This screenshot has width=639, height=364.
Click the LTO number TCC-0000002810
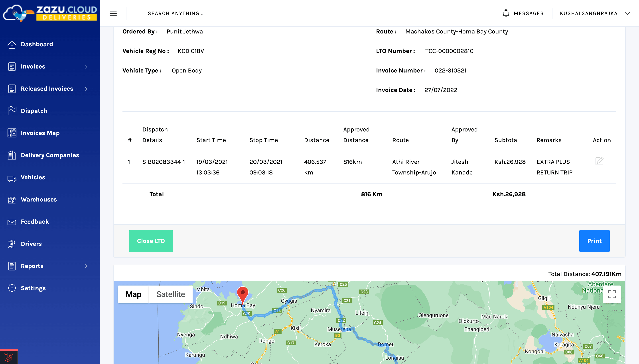click(449, 51)
